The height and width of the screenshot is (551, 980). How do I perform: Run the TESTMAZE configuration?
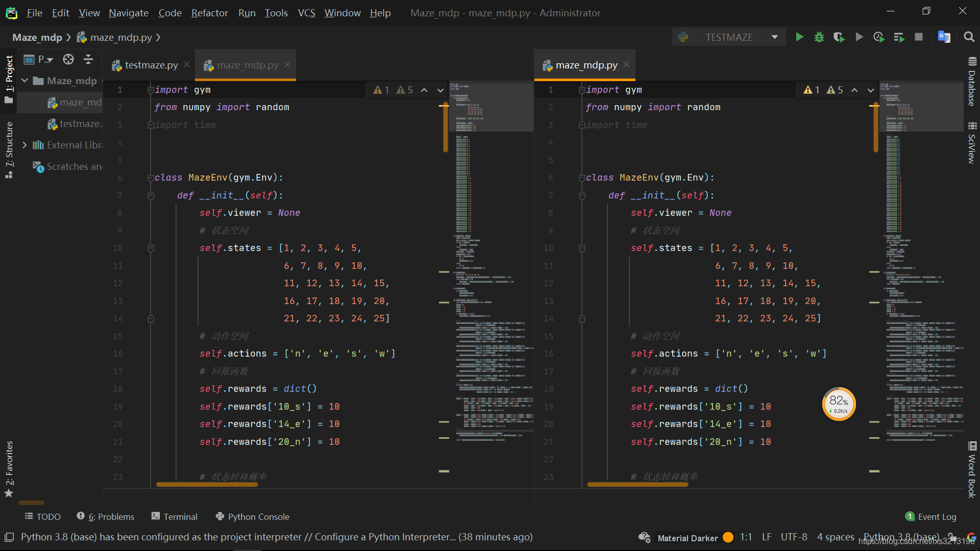click(x=799, y=37)
